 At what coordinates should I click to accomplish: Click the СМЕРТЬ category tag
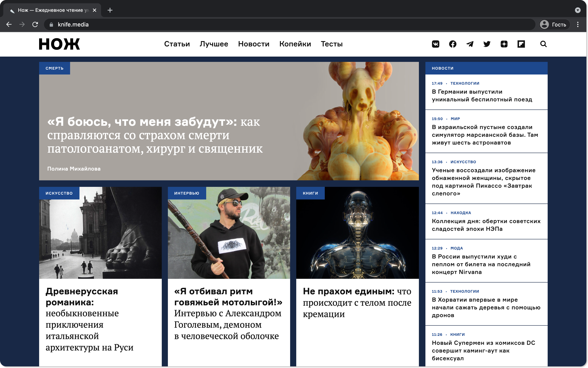coord(54,68)
